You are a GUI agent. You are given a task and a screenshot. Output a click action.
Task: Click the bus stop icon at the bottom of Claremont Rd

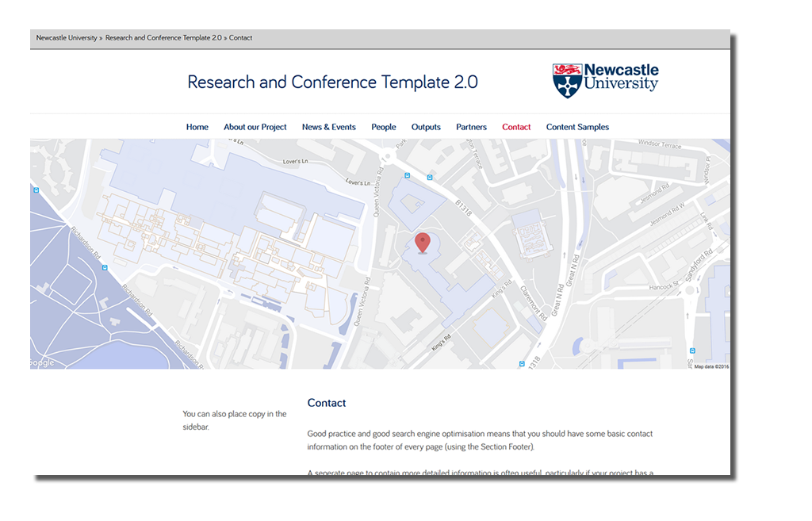tap(522, 363)
